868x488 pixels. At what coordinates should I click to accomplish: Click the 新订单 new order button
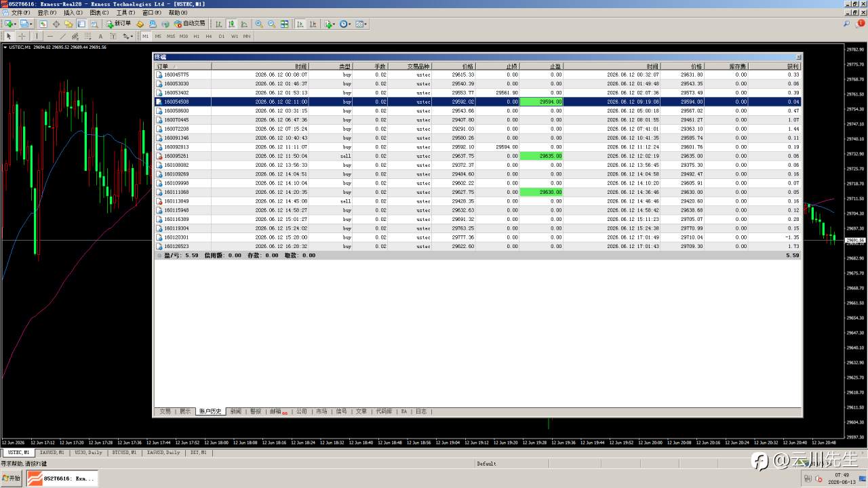(119, 24)
